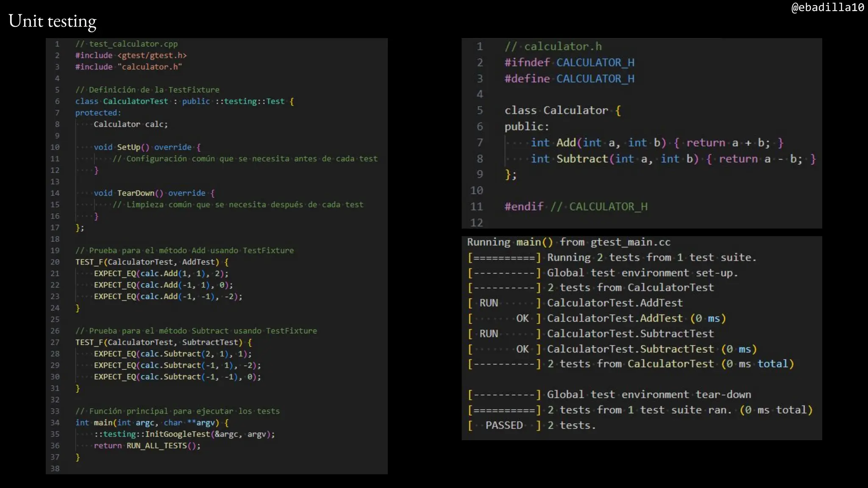Screen dimensions: 868x488
Task: Click the 'int Add(int a, int b)' line
Action: tap(657, 142)
